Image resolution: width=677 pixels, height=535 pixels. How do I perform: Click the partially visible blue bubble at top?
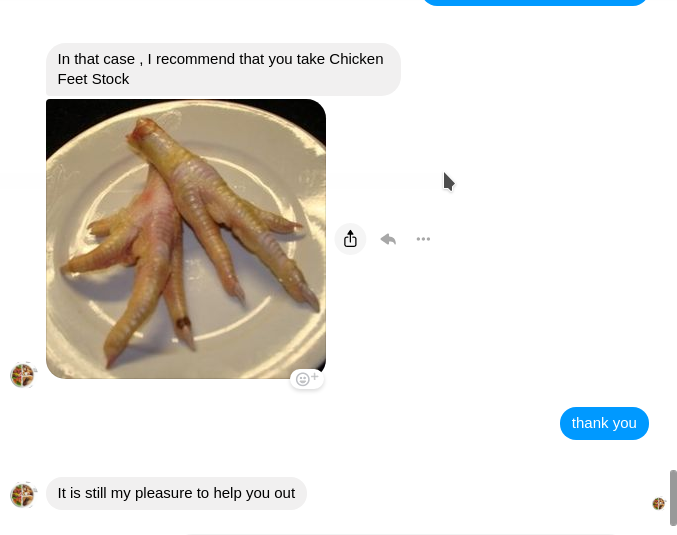tap(535, 2)
